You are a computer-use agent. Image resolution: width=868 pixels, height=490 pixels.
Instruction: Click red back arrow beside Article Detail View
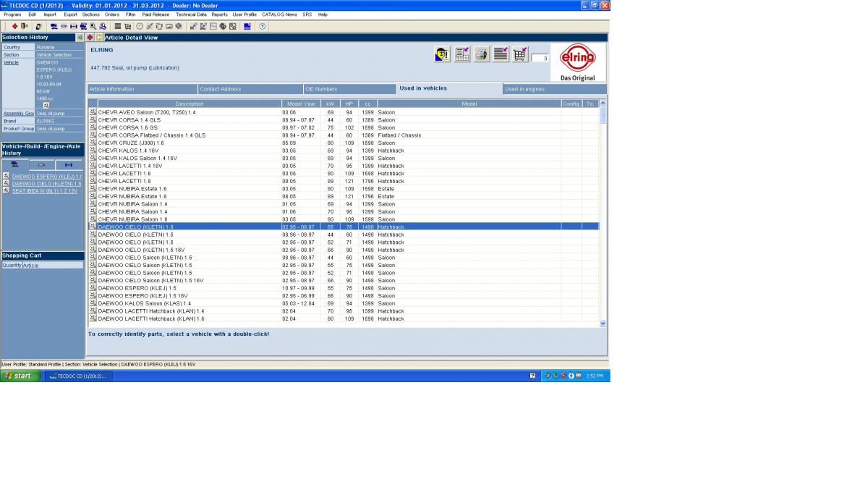pos(90,37)
